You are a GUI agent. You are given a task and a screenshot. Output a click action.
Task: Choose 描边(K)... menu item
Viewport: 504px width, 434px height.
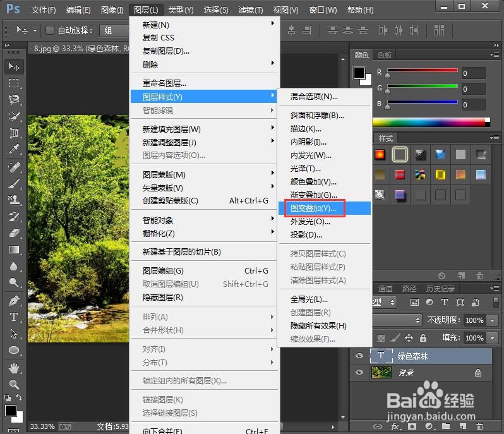[325, 129]
